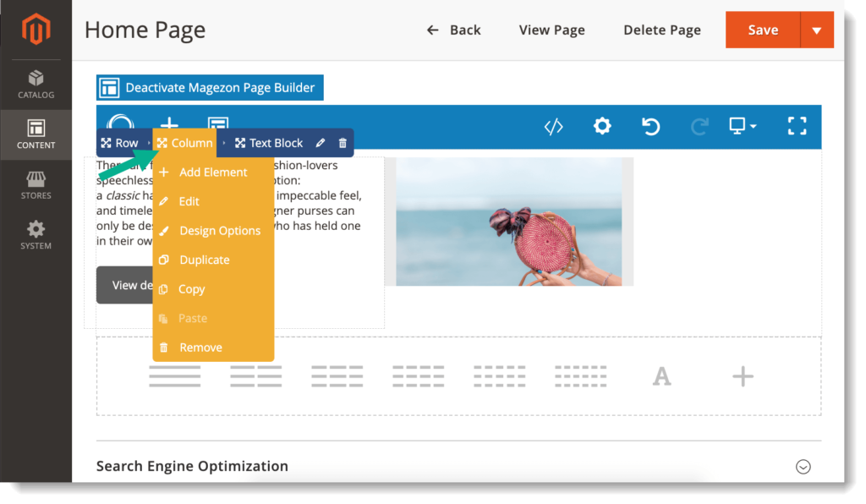The width and height of the screenshot is (866, 504).
Task: Insert a three-column row layout
Action: (x=337, y=376)
